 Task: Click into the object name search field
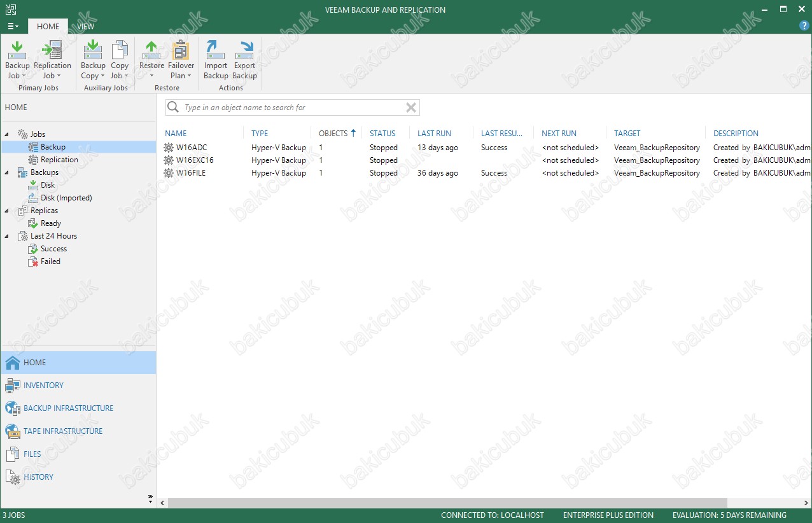point(293,108)
